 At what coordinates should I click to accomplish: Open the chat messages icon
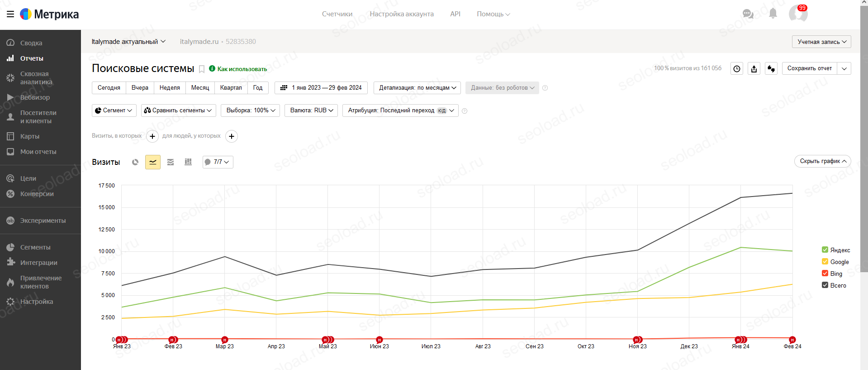[x=748, y=14]
